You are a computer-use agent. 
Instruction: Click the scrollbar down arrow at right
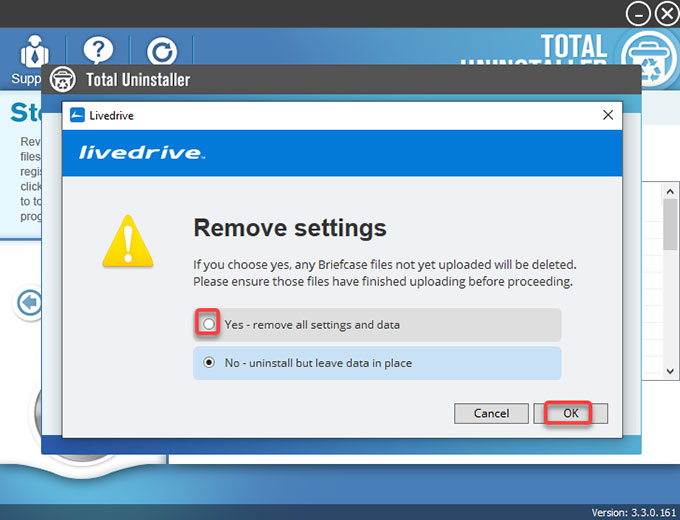click(670, 371)
